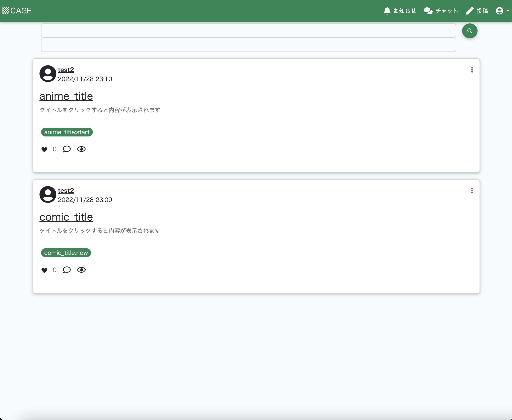Screen dimensions: 512x420
Task: Click the eye view icon on anime_title post
Action: point(82,149)
